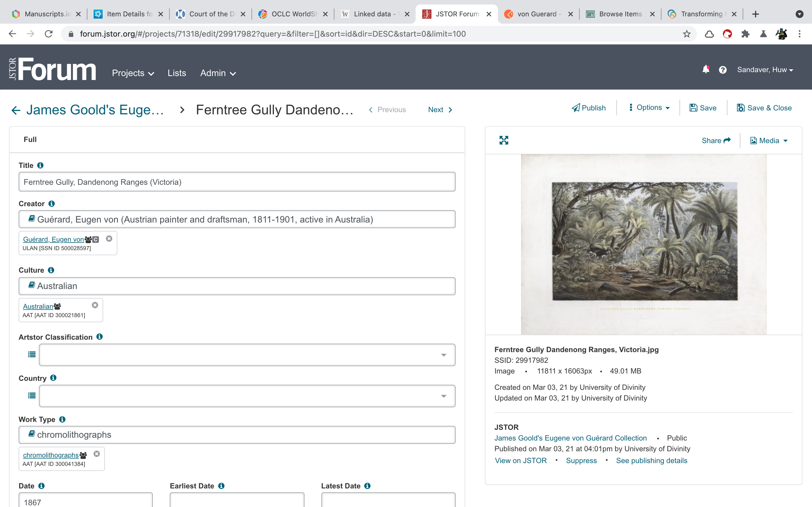Click the notification bell icon
The height and width of the screenshot is (507, 812).
pos(706,69)
